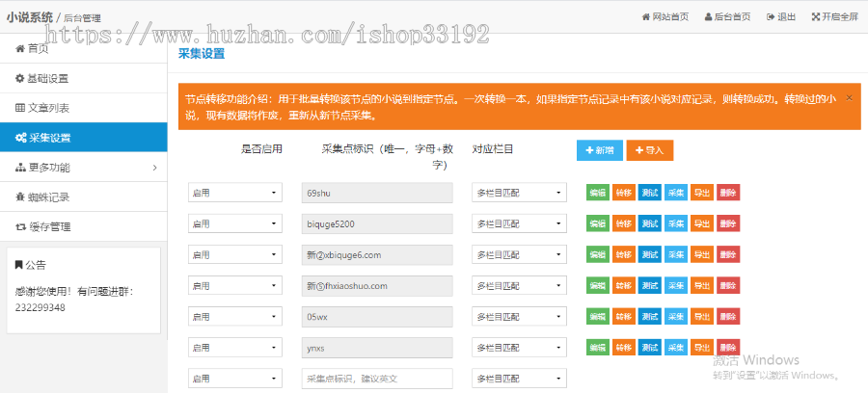Click the ynxs identifier field
The image size is (868, 393).
coord(377,347)
